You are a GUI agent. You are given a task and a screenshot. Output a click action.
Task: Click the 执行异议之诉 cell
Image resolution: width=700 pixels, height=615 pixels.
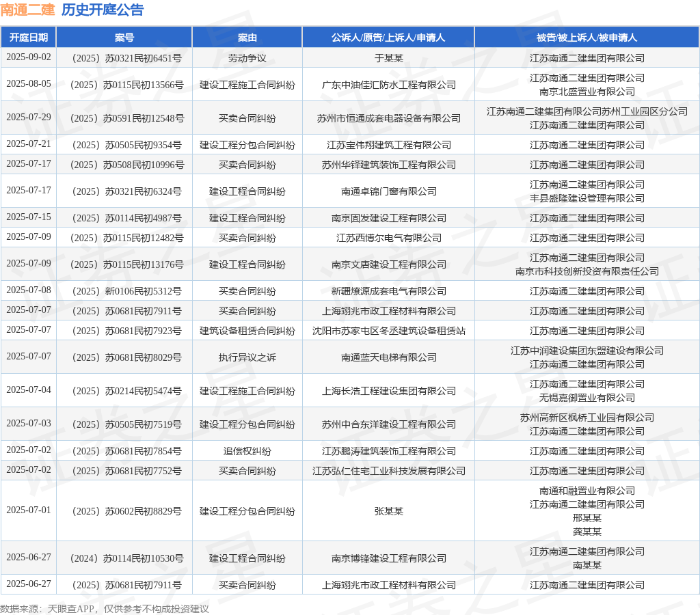coord(247,357)
